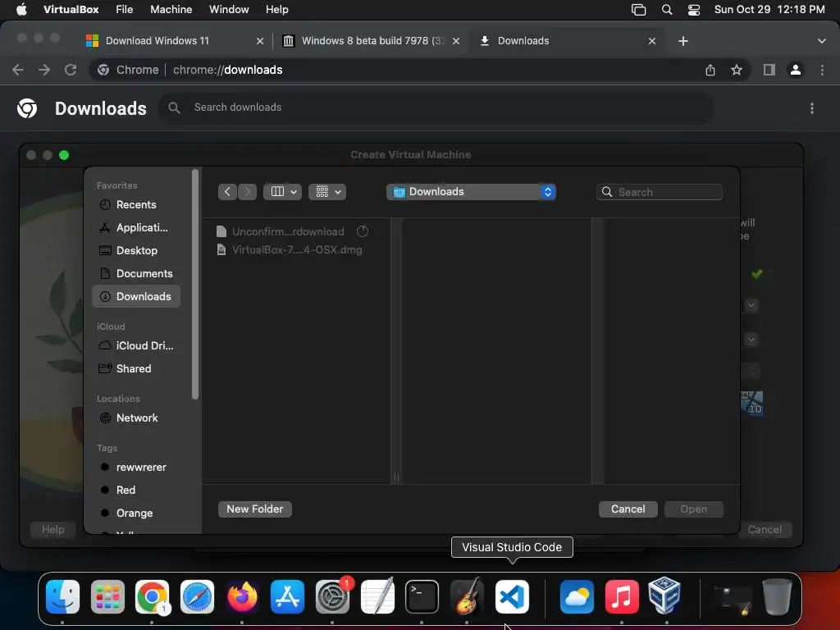This screenshot has height=630, width=840.
Task: Open Music app from the dock
Action: 622,596
